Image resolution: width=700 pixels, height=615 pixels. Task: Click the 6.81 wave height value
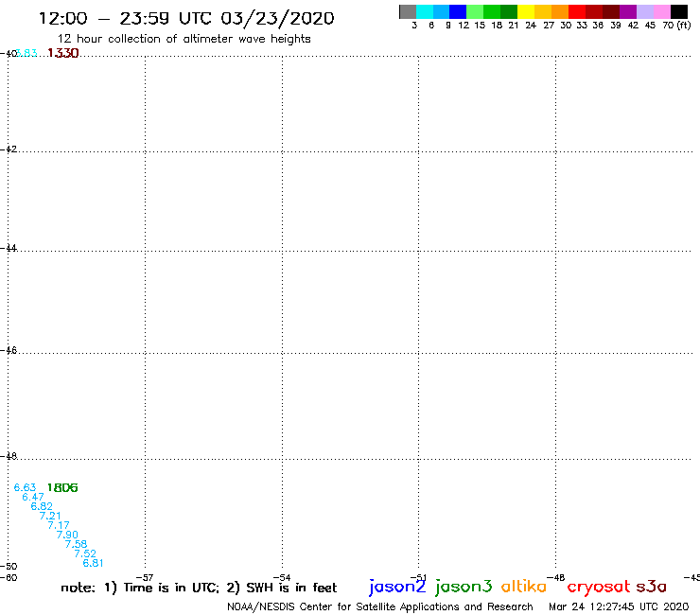tap(93, 563)
